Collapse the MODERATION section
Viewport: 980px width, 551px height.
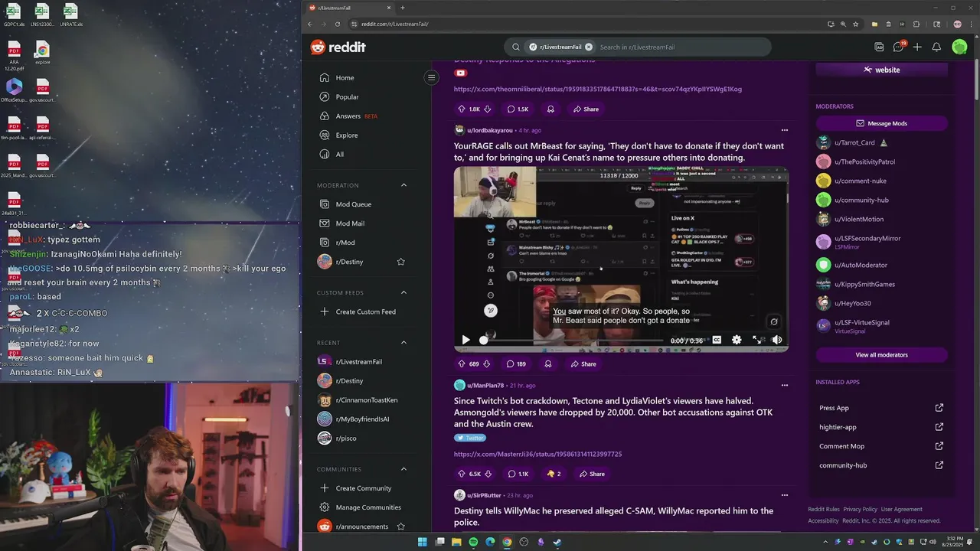[403, 185]
